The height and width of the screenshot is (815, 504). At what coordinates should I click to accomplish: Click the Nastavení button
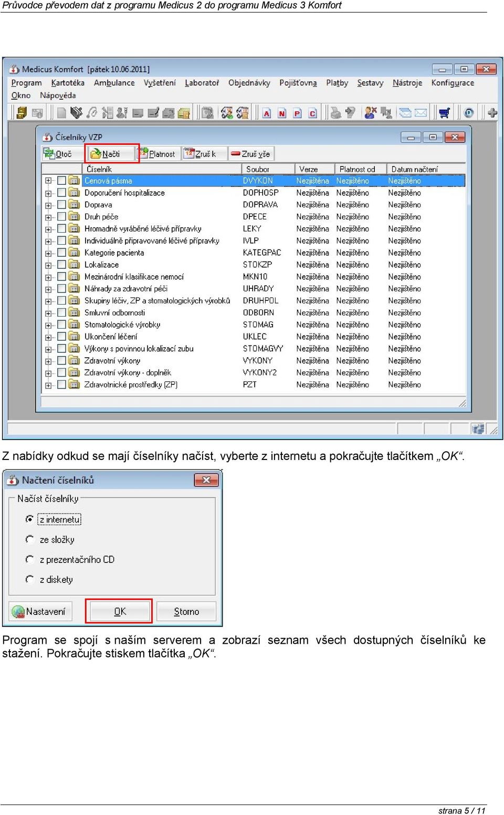click(40, 611)
